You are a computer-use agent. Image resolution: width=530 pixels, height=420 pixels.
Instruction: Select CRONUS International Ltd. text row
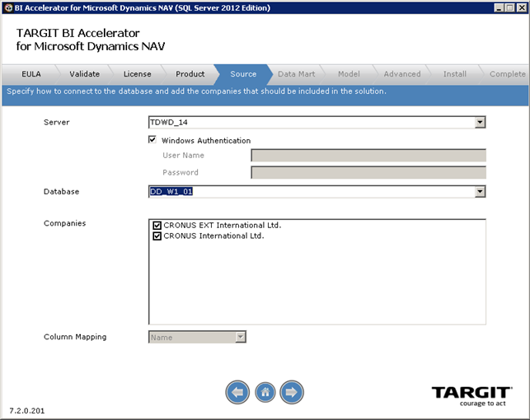213,236
